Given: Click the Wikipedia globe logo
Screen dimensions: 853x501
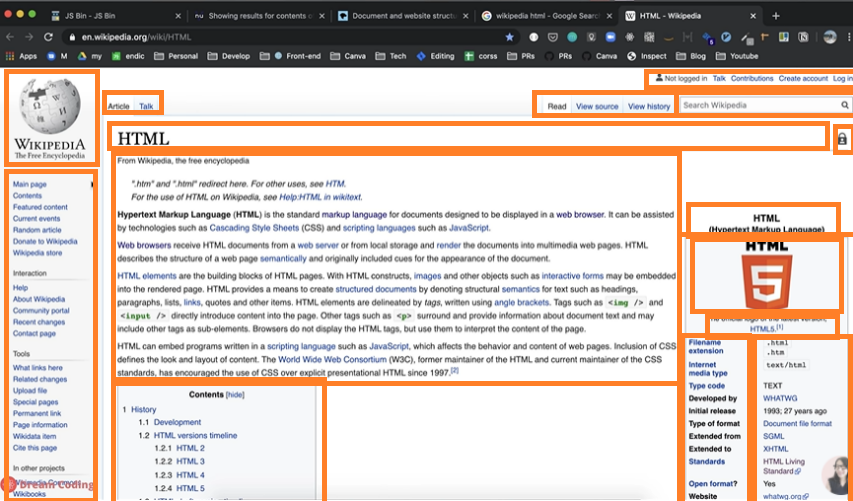Looking at the screenshot, I should (50, 106).
